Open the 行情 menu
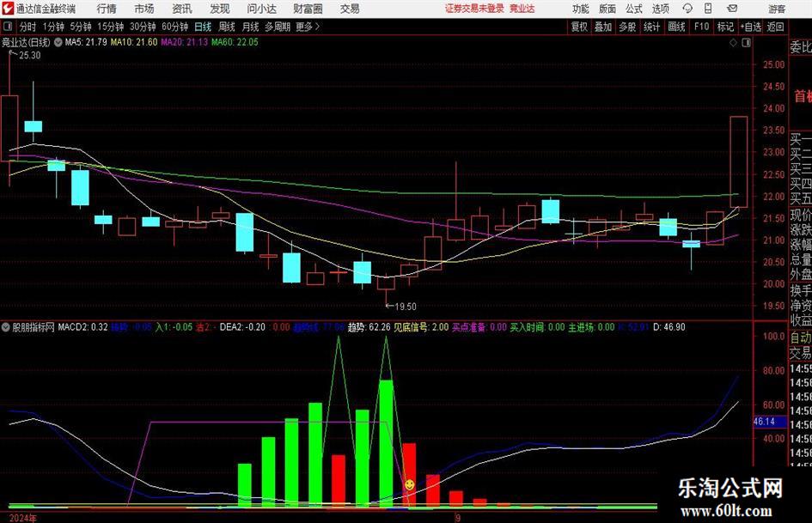This screenshot has width=812, height=523. coord(107,9)
